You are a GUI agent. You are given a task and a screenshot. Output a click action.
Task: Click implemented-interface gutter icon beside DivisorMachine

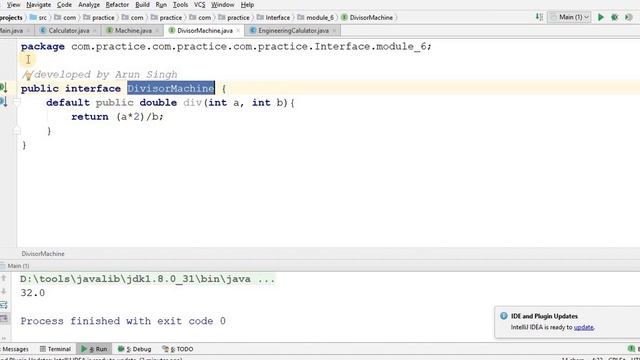click(x=4, y=88)
